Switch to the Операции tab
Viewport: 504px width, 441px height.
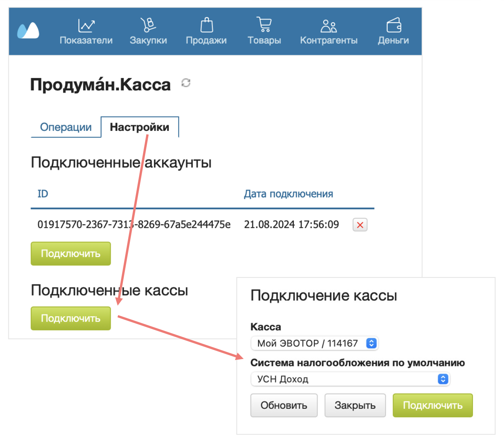pos(66,127)
